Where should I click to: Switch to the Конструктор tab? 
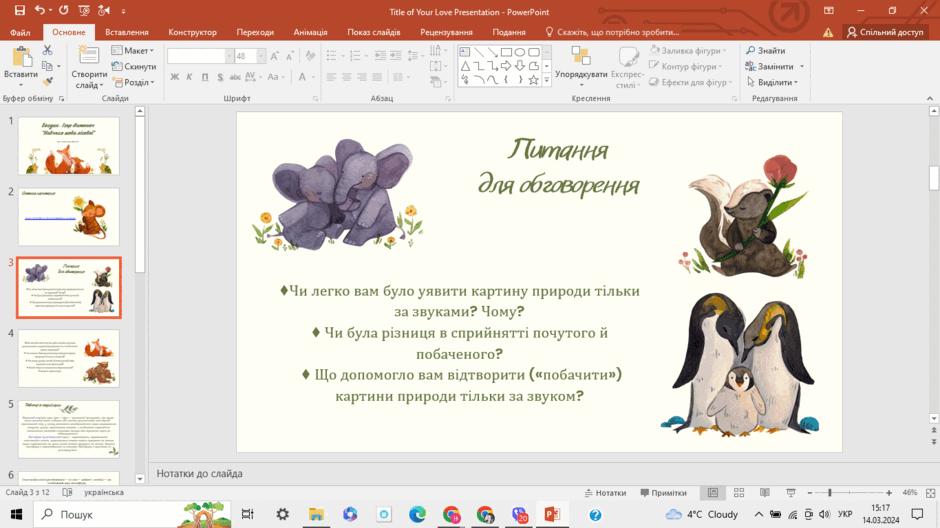click(192, 32)
